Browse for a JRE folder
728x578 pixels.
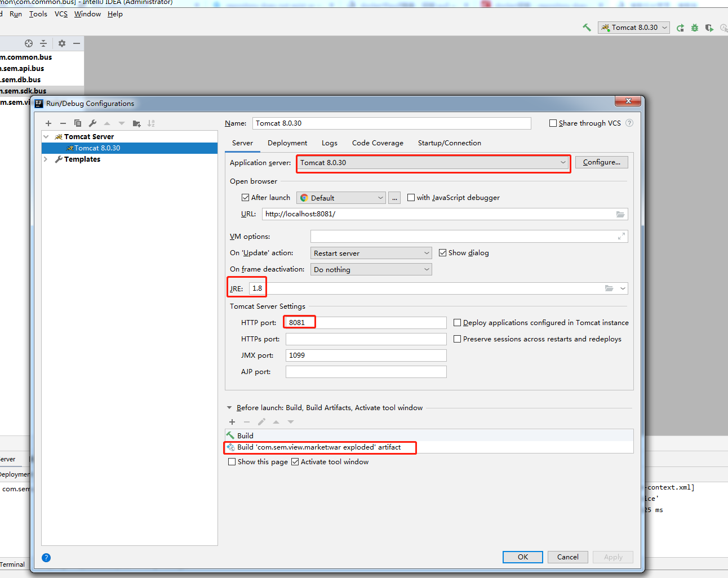tap(609, 288)
